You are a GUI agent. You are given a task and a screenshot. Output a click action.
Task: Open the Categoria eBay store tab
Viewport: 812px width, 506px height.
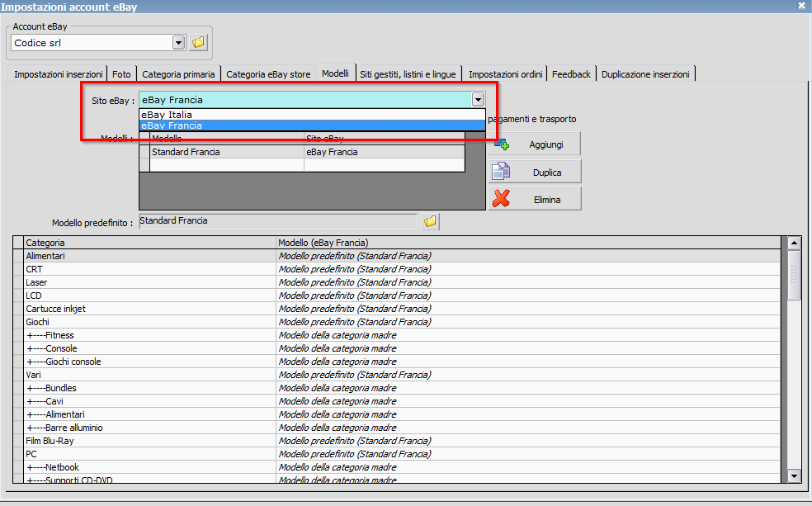268,74
